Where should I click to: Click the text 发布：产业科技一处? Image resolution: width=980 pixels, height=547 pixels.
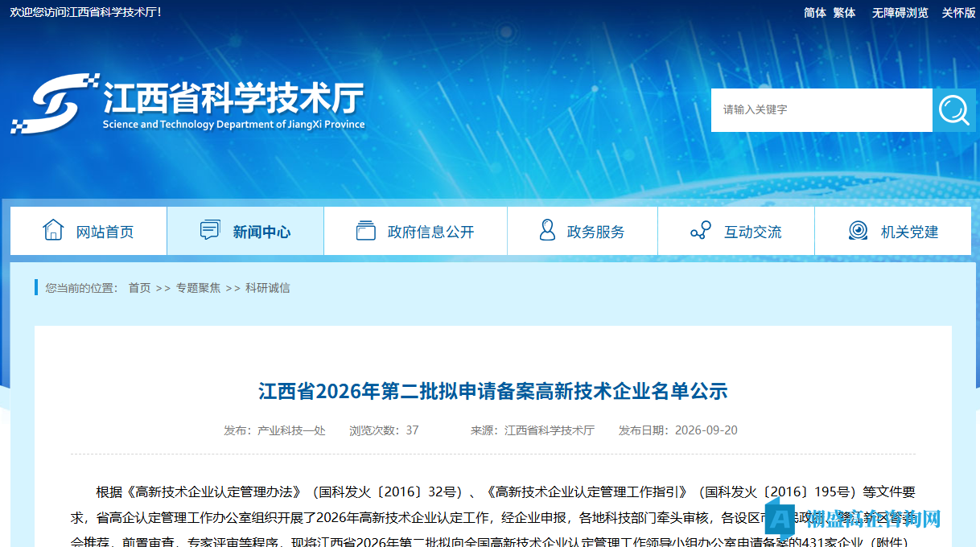[x=274, y=430]
